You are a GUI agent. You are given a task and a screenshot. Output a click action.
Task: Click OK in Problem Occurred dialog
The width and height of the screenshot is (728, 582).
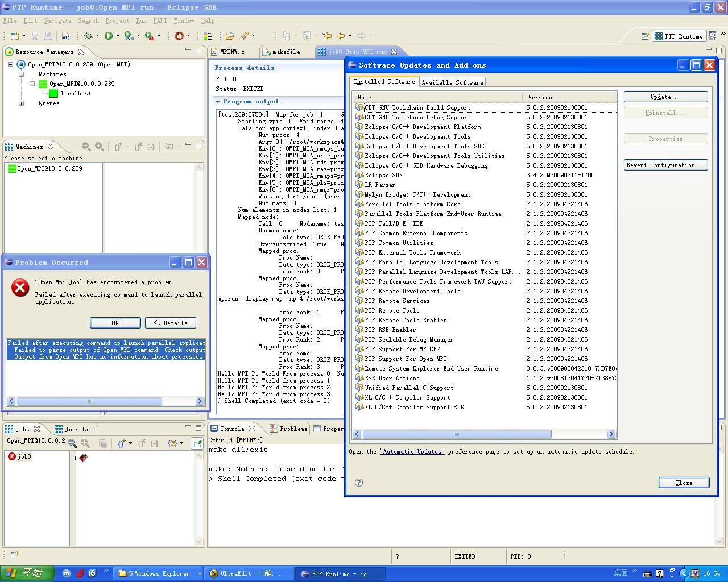(115, 323)
